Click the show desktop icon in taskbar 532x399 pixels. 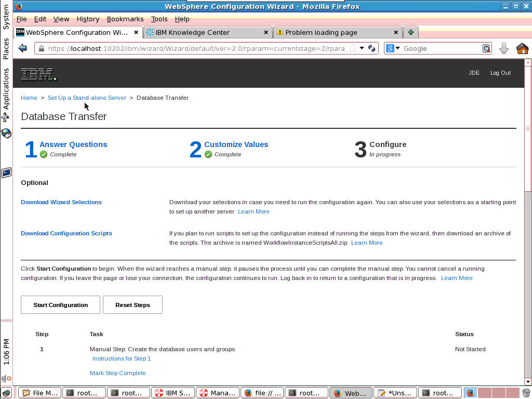pyautogui.click(x=6, y=393)
